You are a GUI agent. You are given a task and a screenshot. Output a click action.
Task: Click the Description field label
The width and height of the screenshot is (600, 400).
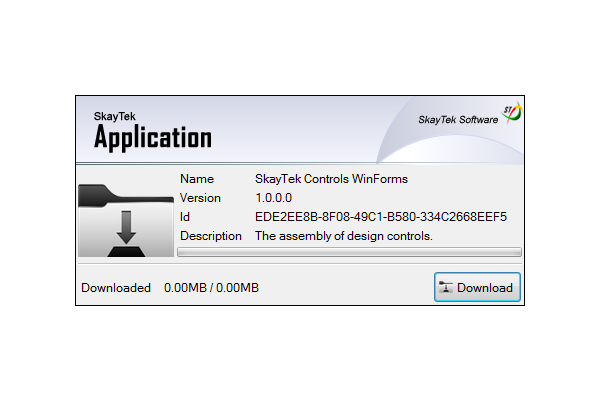[x=211, y=236]
